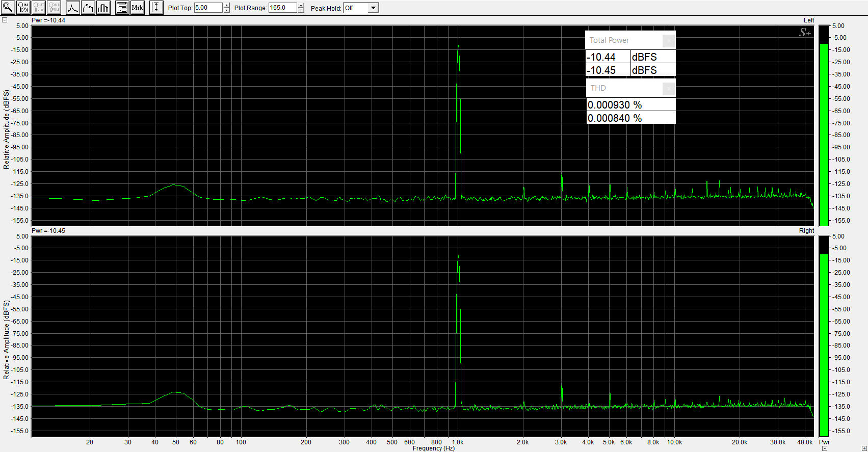The image size is (868, 452).
Task: Switch to line plot style
Action: 73,8
